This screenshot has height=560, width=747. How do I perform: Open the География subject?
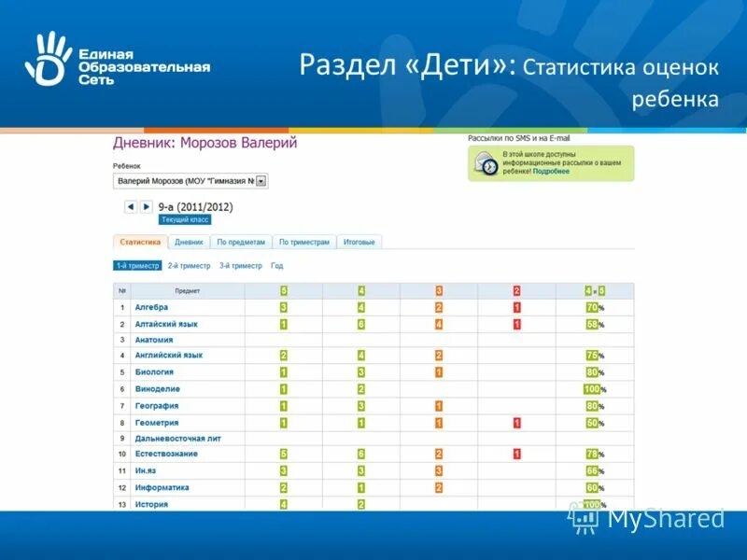tap(157, 406)
